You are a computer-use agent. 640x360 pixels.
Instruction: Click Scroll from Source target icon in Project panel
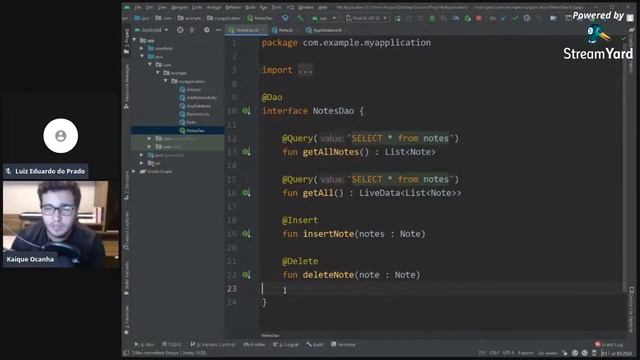[180, 30]
